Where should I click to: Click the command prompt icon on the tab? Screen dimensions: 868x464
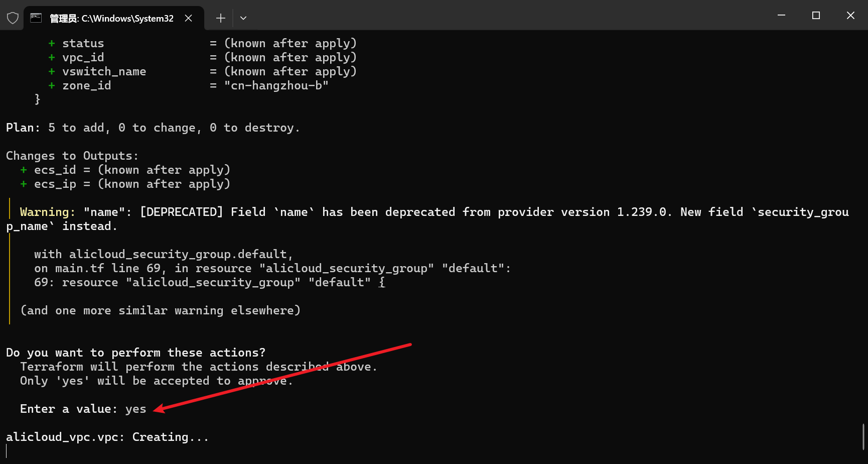36,18
